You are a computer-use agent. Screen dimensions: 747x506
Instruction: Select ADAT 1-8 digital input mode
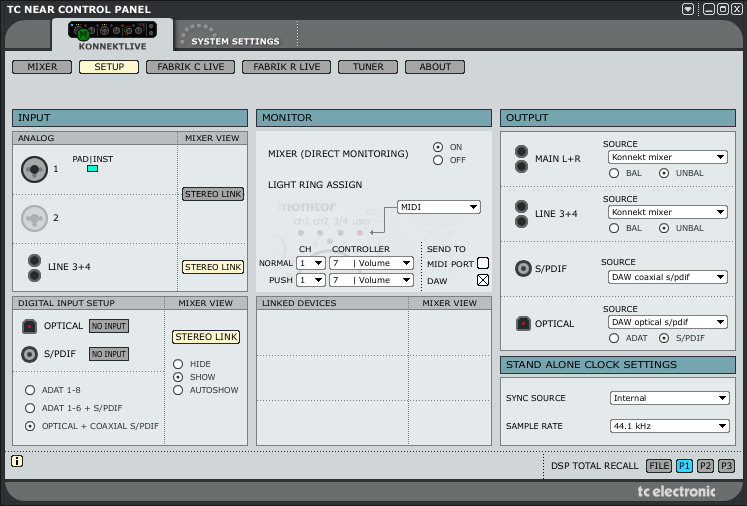(x=30, y=390)
